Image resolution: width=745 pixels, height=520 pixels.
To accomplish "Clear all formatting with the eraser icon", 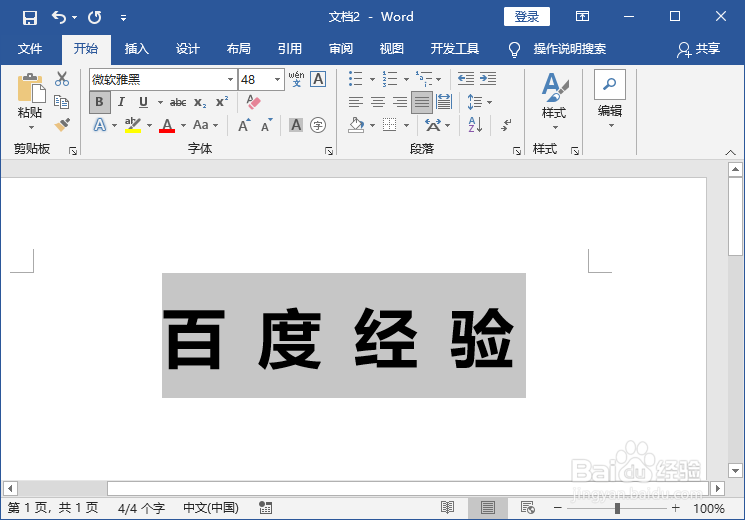I will click(x=253, y=102).
